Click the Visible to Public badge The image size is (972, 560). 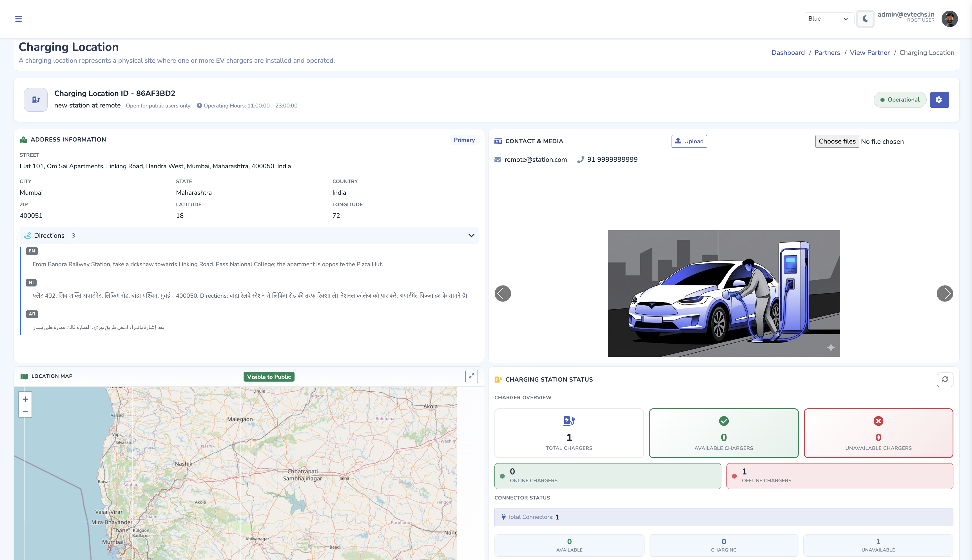[x=269, y=377]
